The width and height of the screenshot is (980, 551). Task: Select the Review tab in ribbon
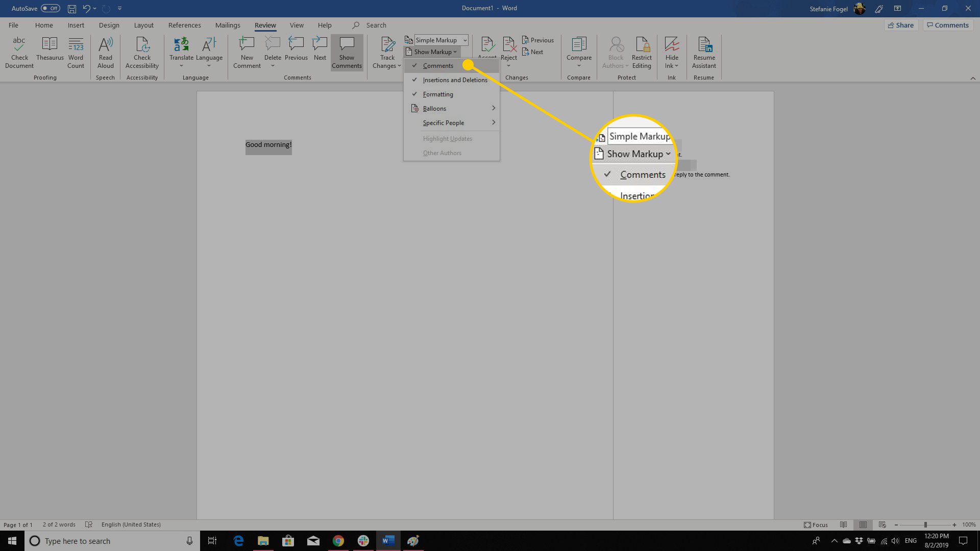(264, 25)
